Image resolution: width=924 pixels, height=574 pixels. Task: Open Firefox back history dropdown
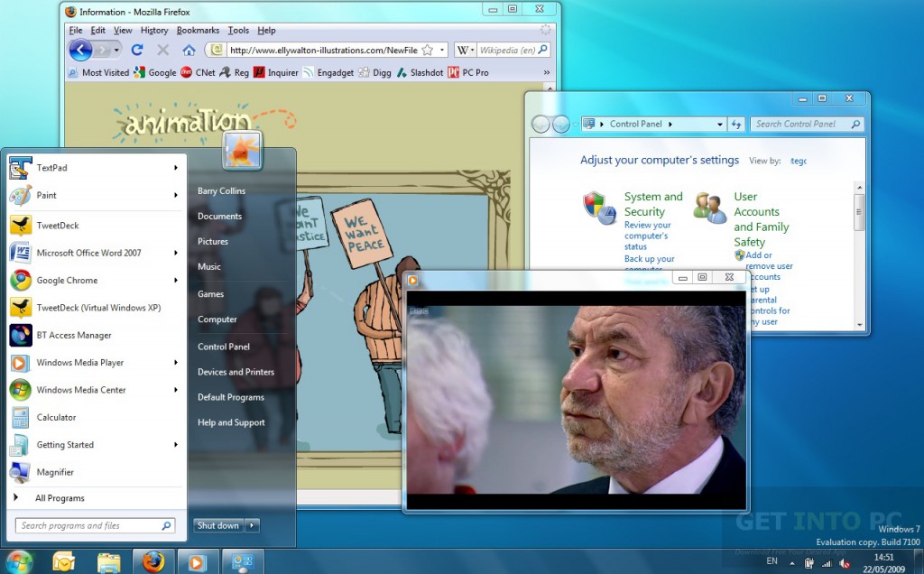116,51
